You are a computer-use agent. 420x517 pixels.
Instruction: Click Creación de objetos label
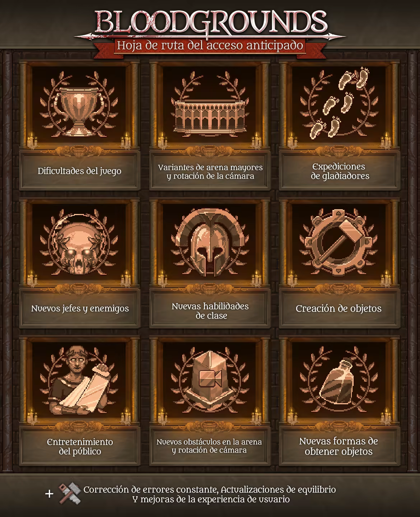click(339, 308)
